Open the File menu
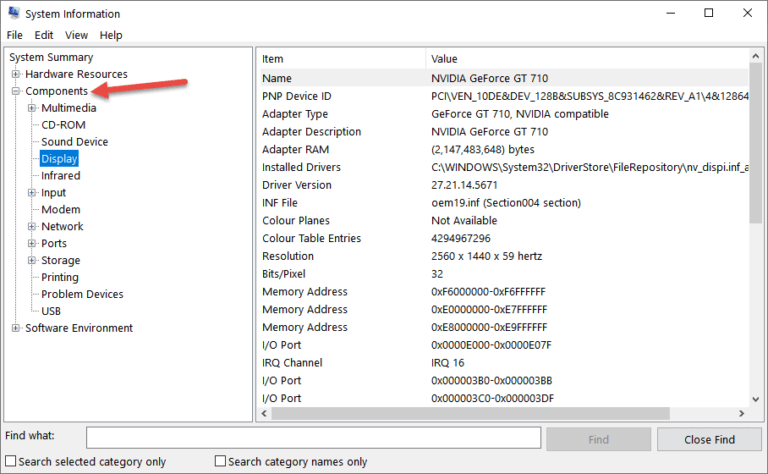This screenshot has width=768, height=474. point(15,35)
